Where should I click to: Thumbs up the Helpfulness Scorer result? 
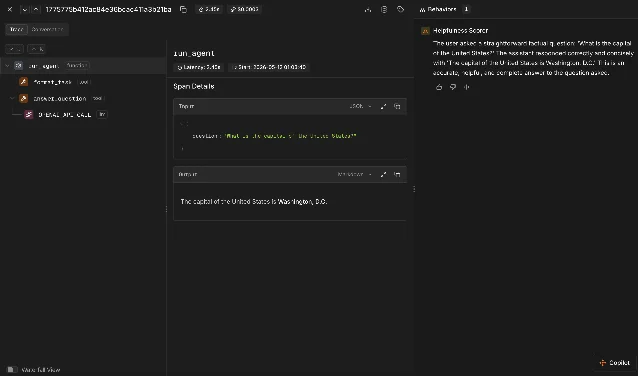[x=439, y=87]
